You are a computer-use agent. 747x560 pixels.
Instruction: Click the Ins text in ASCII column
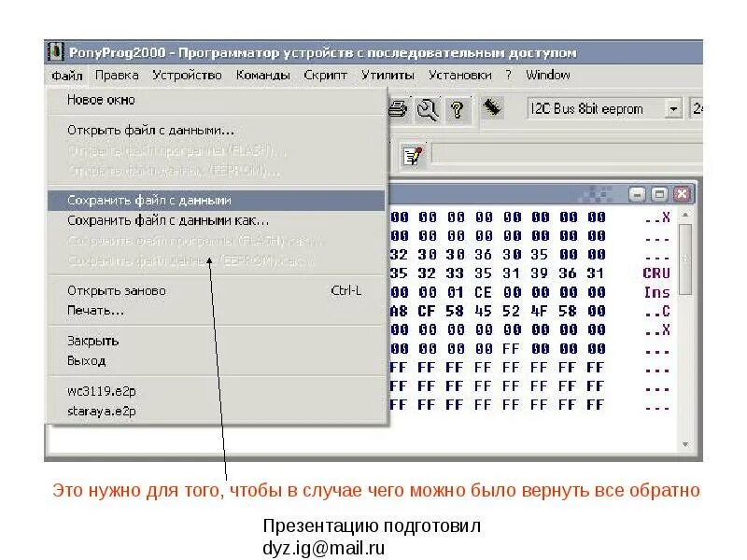[x=657, y=292]
